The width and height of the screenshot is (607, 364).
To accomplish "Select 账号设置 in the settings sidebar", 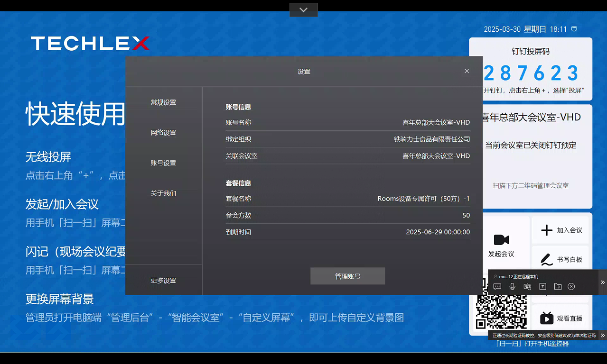I will click(163, 163).
